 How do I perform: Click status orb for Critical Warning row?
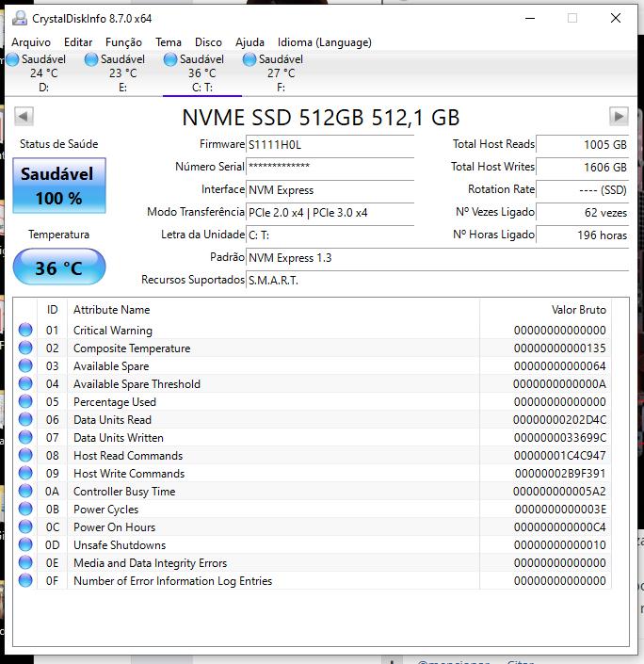pos(25,330)
